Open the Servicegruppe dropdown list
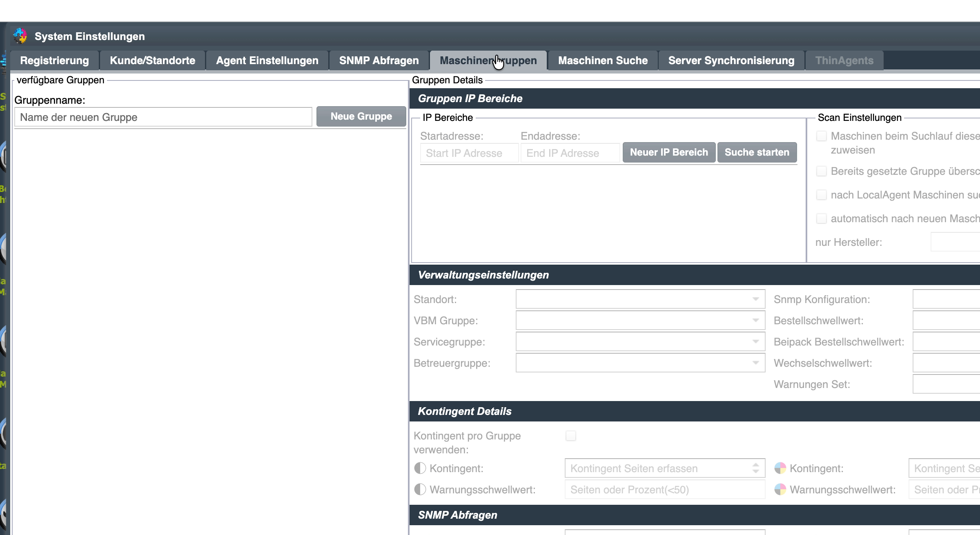 point(640,341)
